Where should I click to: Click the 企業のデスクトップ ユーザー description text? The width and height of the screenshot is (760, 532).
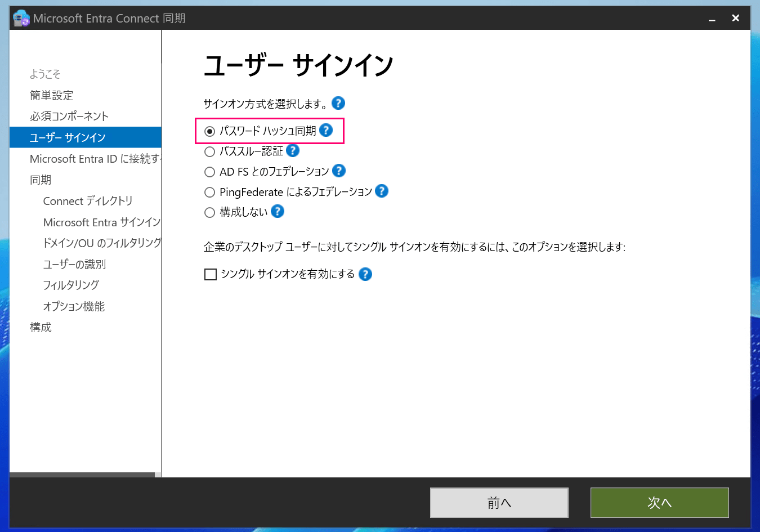[x=414, y=247]
